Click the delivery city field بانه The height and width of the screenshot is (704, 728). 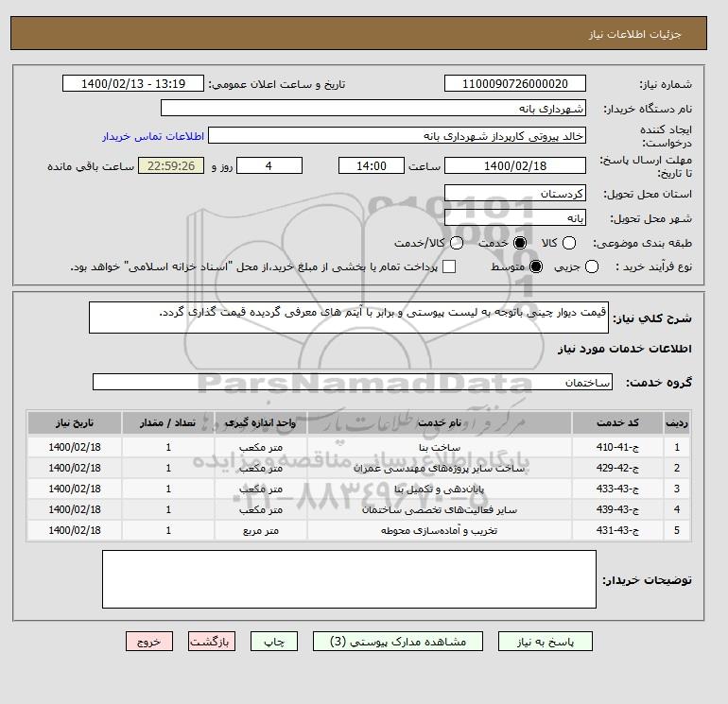pos(515,217)
